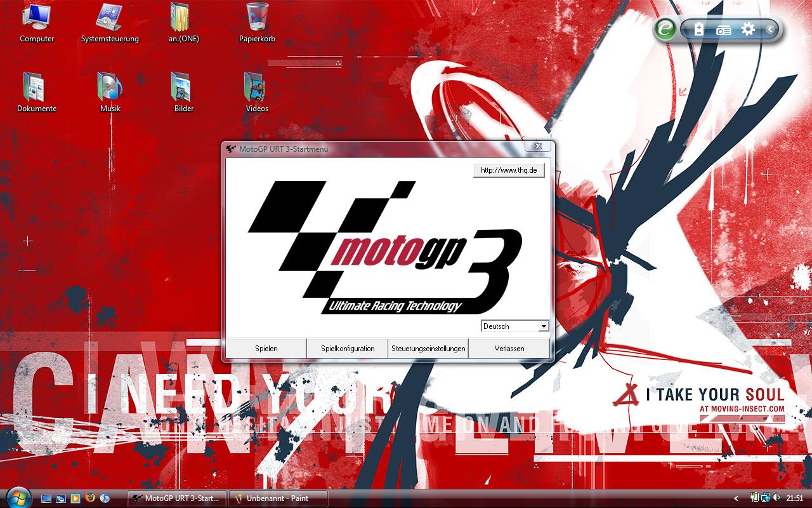Click the green e logo widget button

665,29
